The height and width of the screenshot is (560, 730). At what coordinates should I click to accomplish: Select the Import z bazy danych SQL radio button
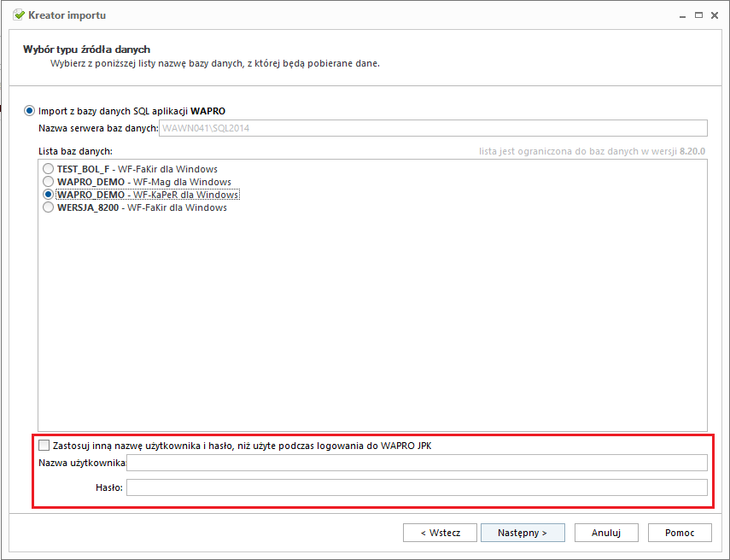[x=29, y=111]
